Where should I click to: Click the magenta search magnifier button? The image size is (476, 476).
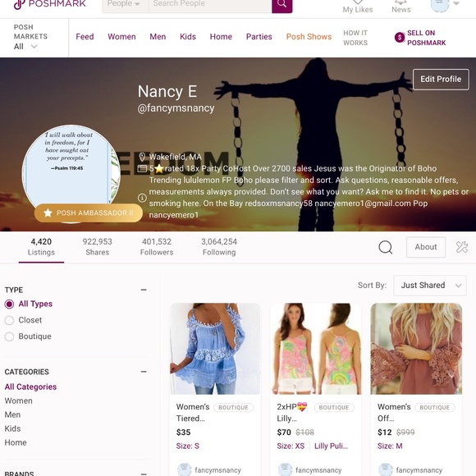click(281, 5)
